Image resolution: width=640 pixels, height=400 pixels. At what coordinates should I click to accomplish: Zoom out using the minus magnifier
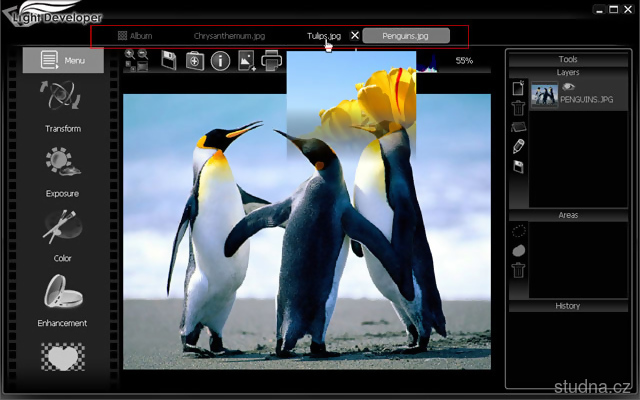click(143, 54)
